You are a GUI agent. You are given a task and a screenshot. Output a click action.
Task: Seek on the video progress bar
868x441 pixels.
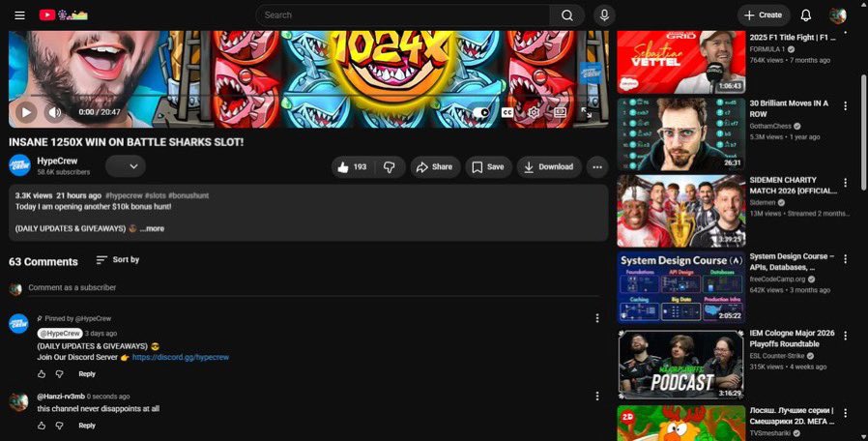tap(309, 96)
